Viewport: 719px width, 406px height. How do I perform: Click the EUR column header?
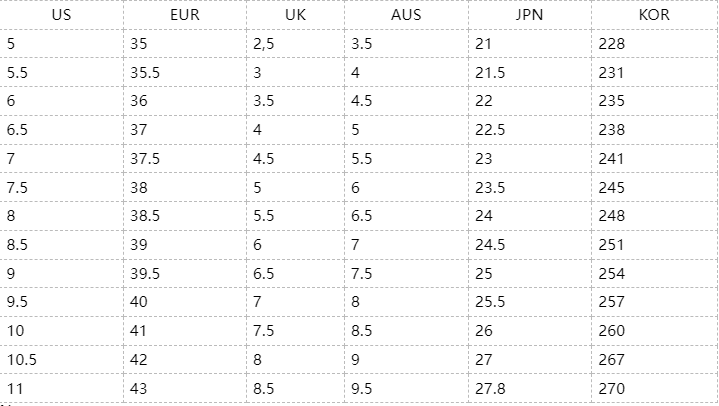point(185,15)
